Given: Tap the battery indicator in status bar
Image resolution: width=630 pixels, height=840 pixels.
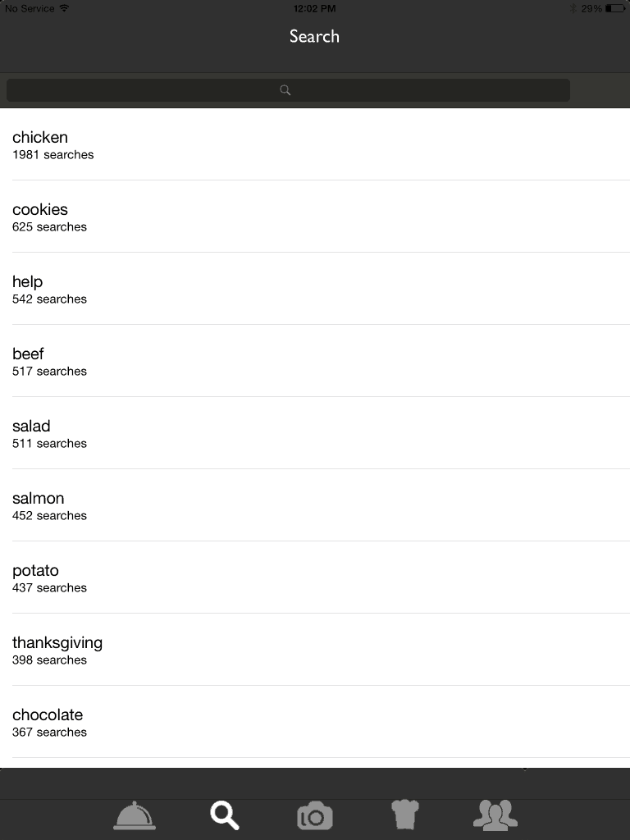Looking at the screenshot, I should click(x=615, y=8).
